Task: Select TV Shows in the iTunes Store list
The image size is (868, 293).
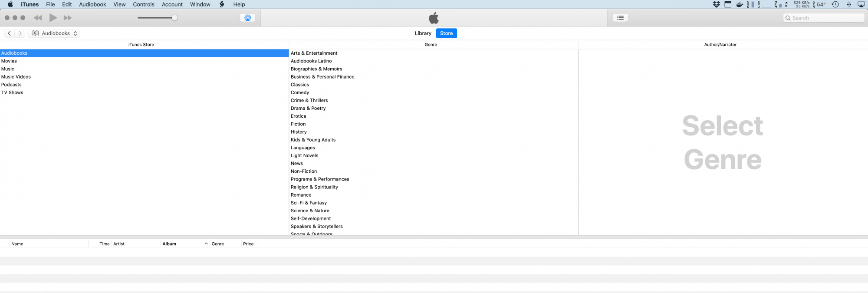Action: tap(144, 92)
